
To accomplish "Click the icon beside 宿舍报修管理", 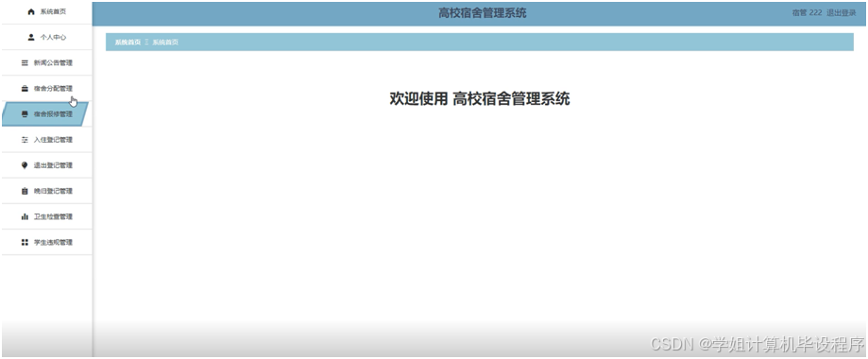I will [x=25, y=114].
